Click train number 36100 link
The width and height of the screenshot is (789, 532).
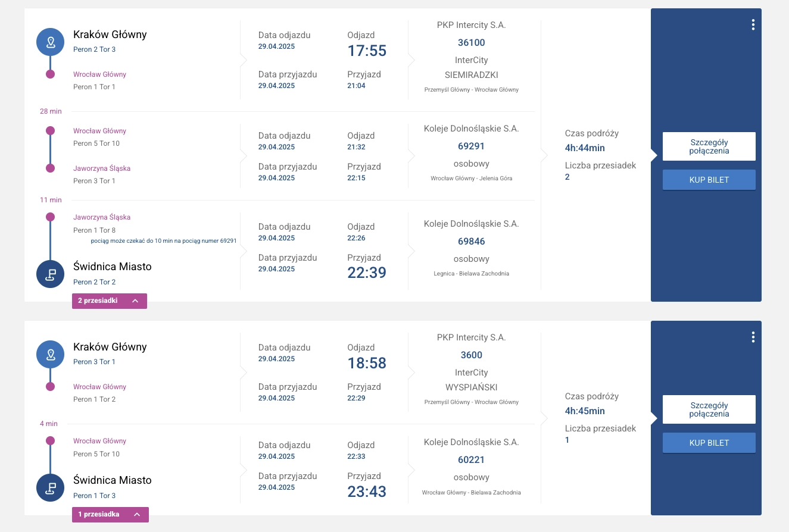tap(471, 42)
